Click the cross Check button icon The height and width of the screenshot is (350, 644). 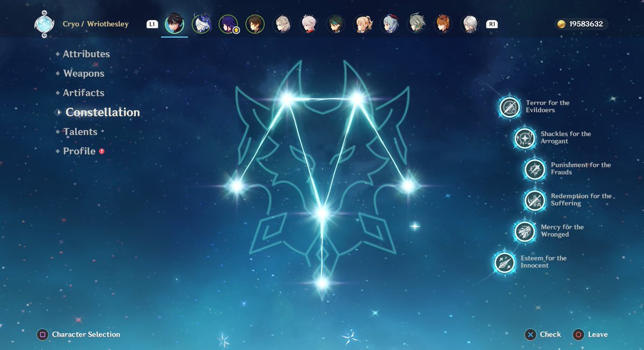point(530,334)
